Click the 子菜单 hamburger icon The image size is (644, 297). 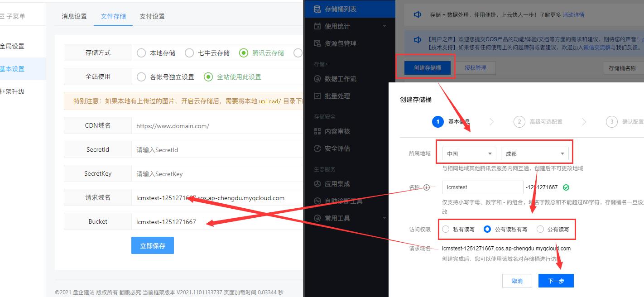point(2,16)
